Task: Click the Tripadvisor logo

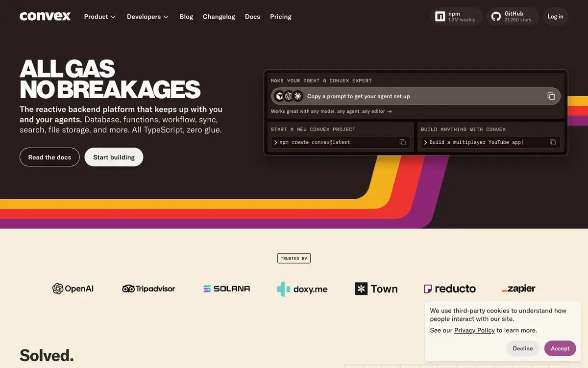Action: tap(148, 289)
